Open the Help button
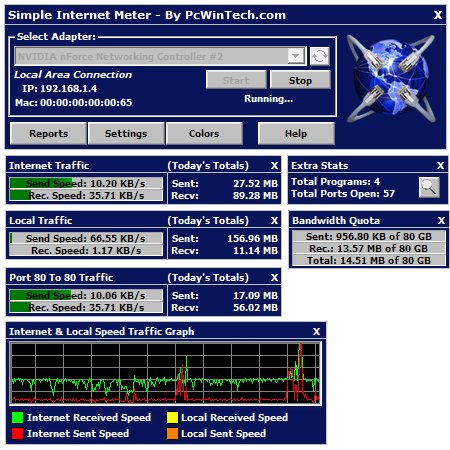450x450 pixels. [x=296, y=133]
